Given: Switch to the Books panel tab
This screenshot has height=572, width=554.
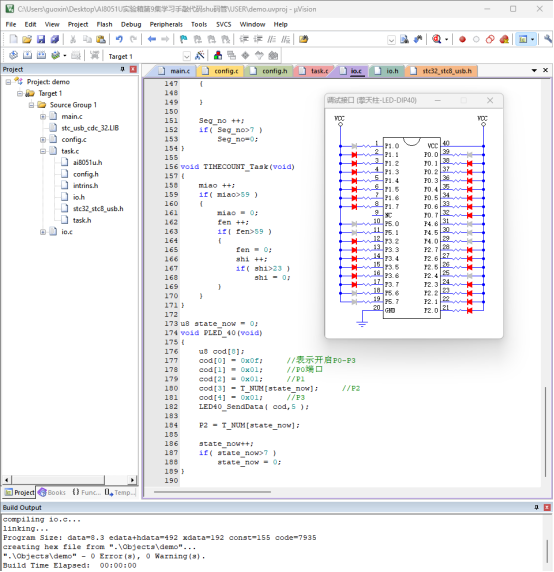Looking at the screenshot, I should click(x=52, y=492).
